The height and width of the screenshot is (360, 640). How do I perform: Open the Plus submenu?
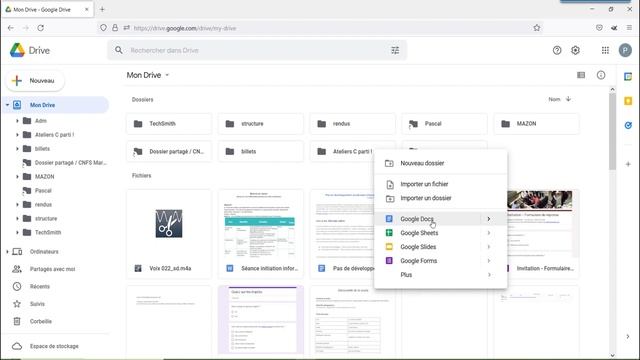[440, 275]
